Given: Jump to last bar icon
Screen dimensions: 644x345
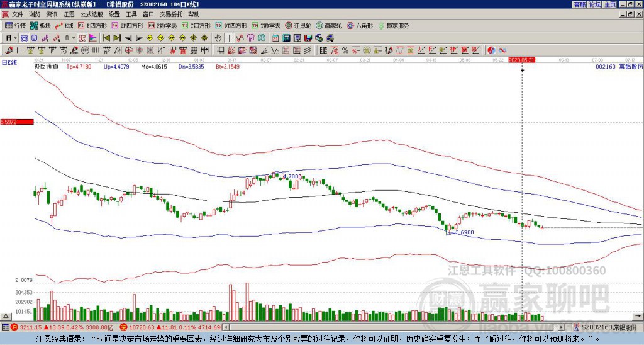Looking at the screenshot, I should [117, 38].
